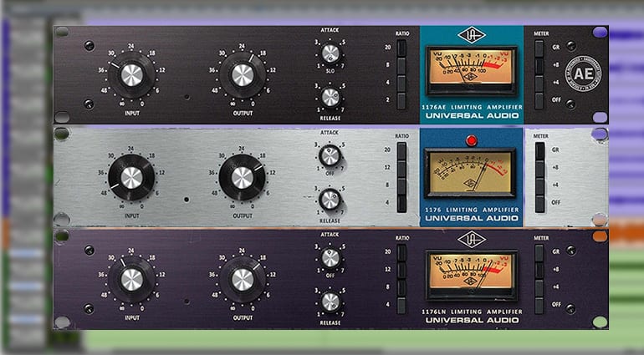Click the UA diamond logo on 1176LN
644x355 pixels.
472,240
